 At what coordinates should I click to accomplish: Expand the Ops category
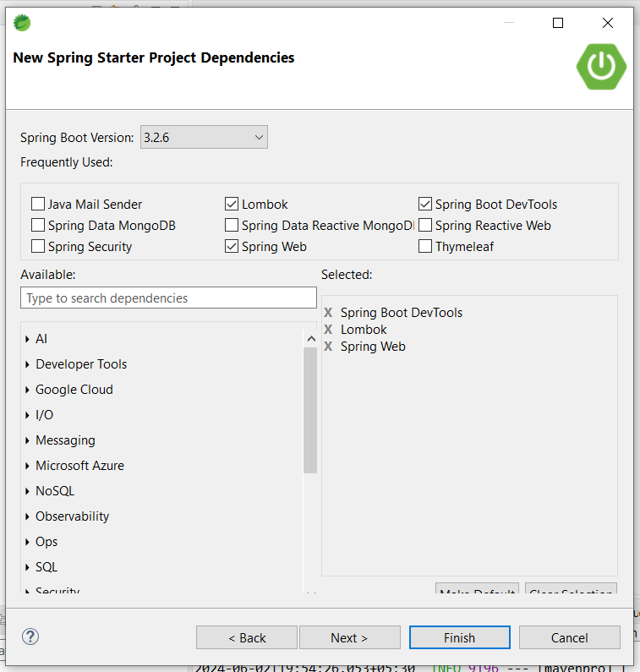[27, 542]
